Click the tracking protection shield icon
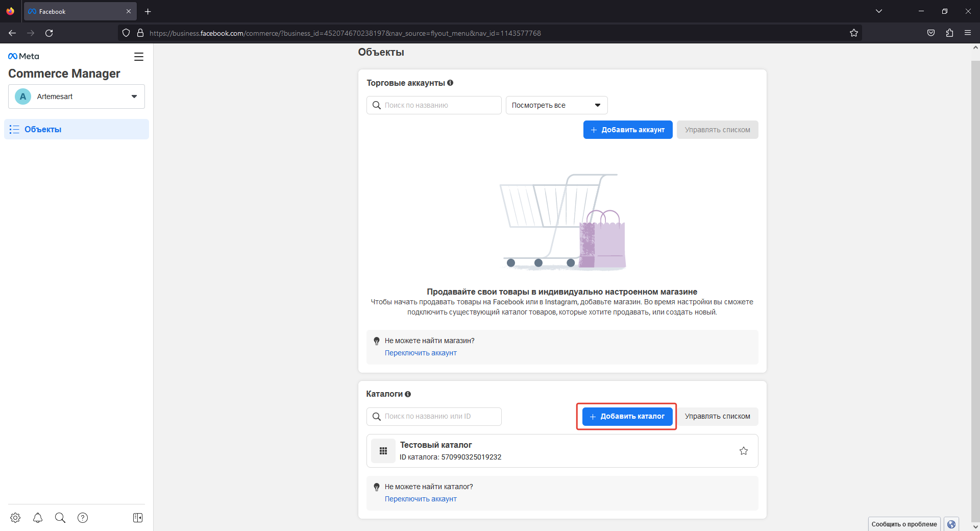 coord(126,33)
